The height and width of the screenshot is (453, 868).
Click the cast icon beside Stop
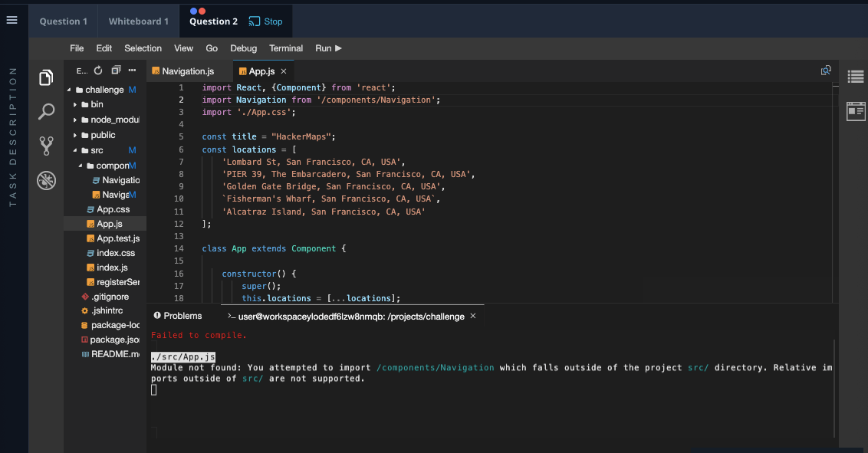[x=254, y=21]
